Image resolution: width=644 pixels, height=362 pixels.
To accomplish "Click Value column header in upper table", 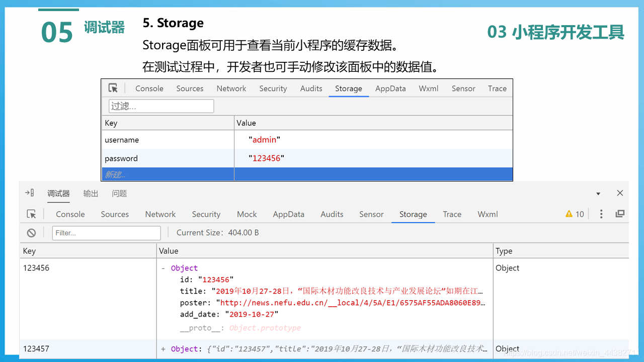I will (373, 123).
